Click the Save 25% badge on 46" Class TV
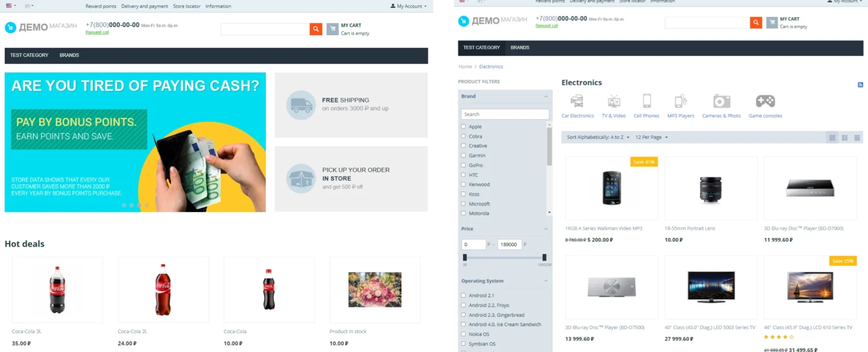The width and height of the screenshot is (868, 352). click(x=843, y=261)
